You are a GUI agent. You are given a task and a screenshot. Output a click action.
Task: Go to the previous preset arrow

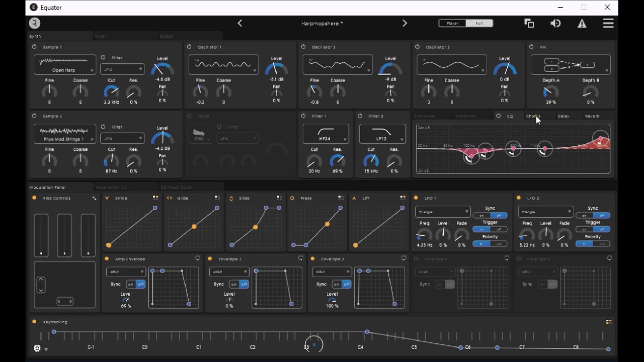pos(240,23)
